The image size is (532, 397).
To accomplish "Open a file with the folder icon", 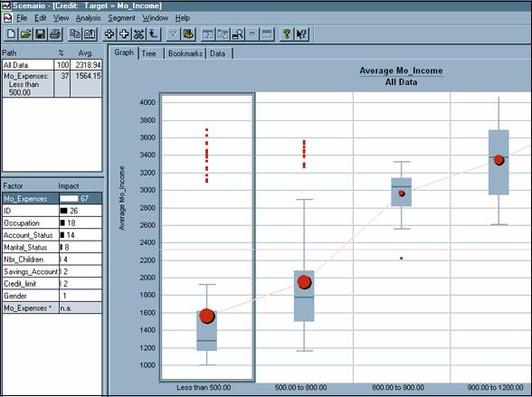I will pos(25,34).
